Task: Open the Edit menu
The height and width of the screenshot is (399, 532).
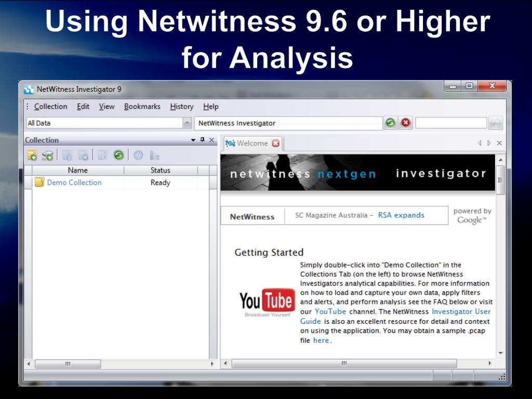Action: click(x=83, y=107)
